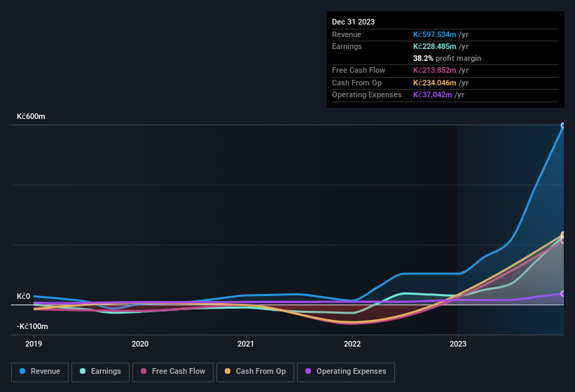
Task: Toggle the Free Cash Flow legend button
Action: [x=173, y=372]
